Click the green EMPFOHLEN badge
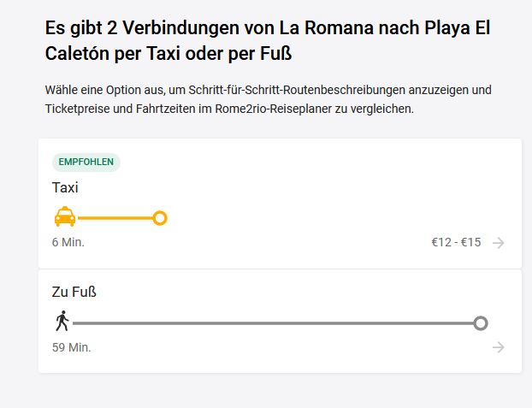 tap(86, 163)
